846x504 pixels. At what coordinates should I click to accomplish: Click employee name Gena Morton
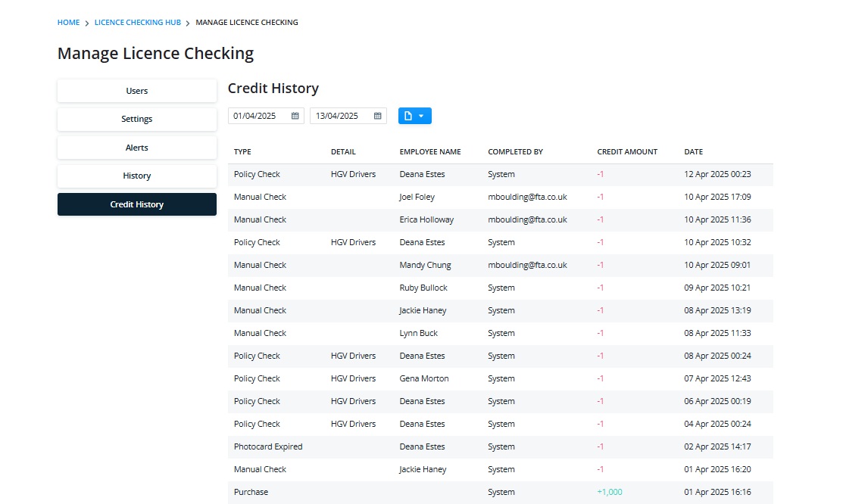click(x=424, y=379)
